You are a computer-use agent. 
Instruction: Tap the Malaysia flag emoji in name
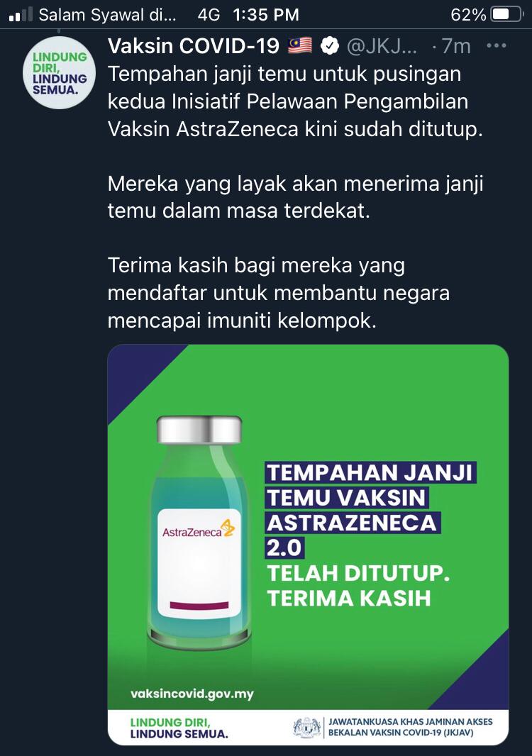301,46
